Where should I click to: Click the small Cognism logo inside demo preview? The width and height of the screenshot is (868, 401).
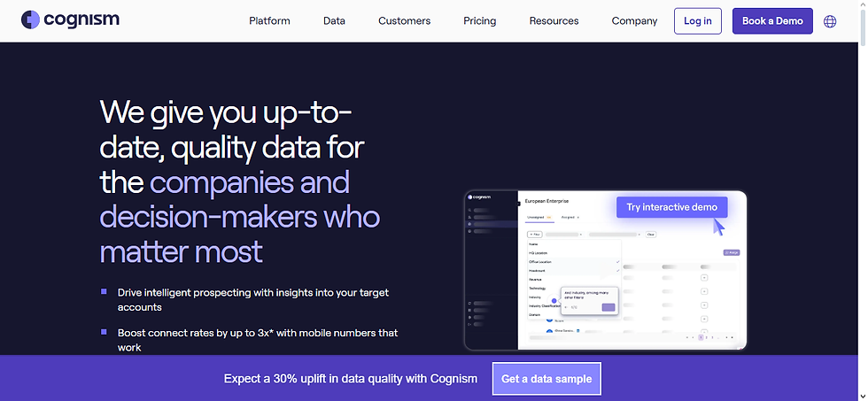[x=478, y=197]
